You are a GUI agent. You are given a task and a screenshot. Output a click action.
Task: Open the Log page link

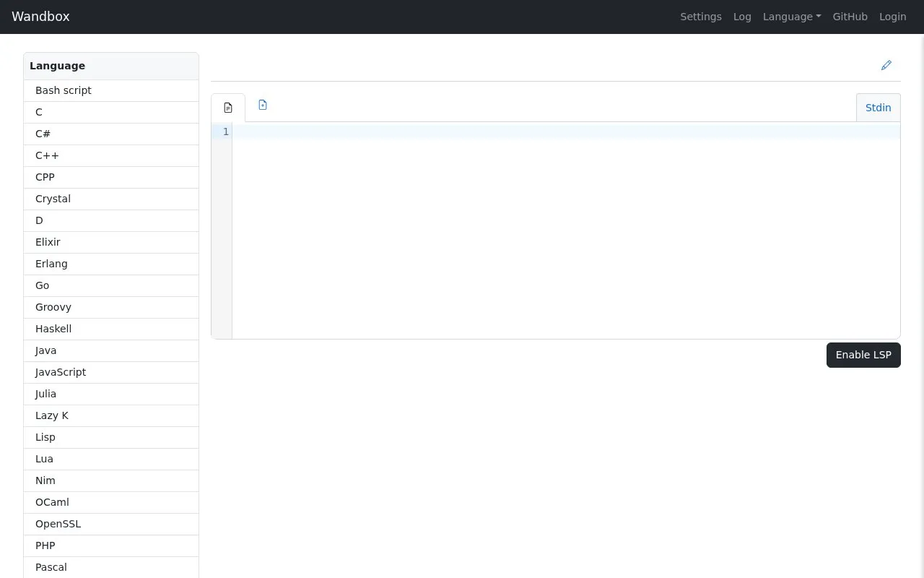click(x=742, y=17)
